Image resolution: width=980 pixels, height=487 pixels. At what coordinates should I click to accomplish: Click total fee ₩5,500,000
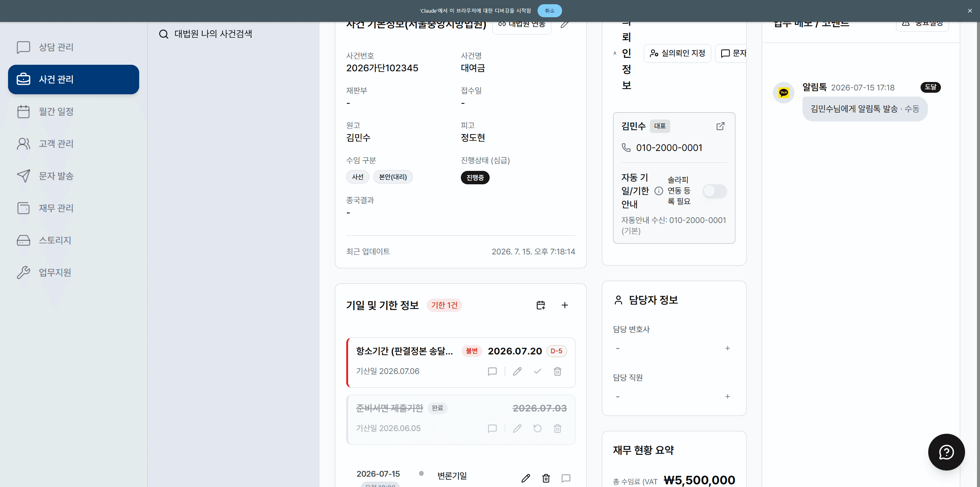pos(699,479)
